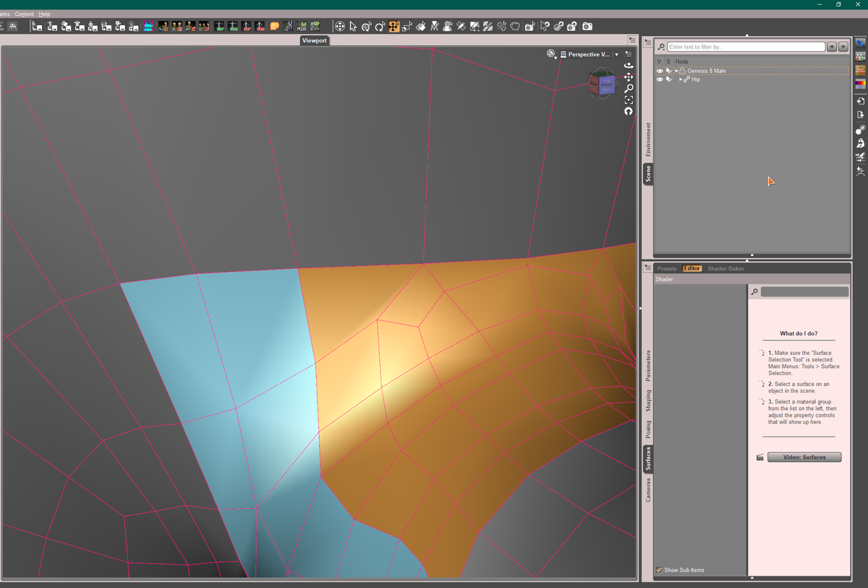Open the Content menu
This screenshot has height=588, width=868.
click(24, 14)
